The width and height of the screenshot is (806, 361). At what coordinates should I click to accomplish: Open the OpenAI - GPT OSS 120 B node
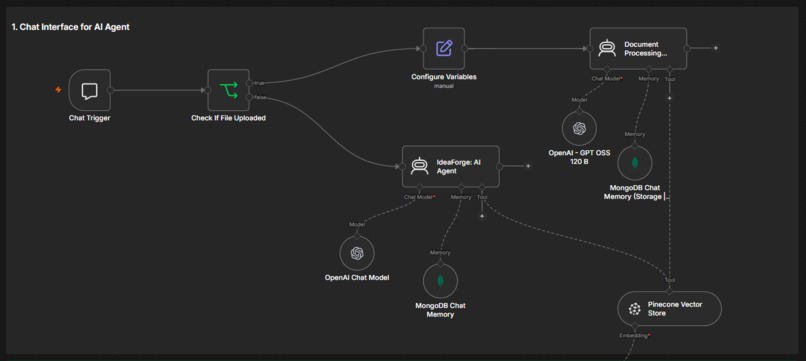tap(579, 128)
